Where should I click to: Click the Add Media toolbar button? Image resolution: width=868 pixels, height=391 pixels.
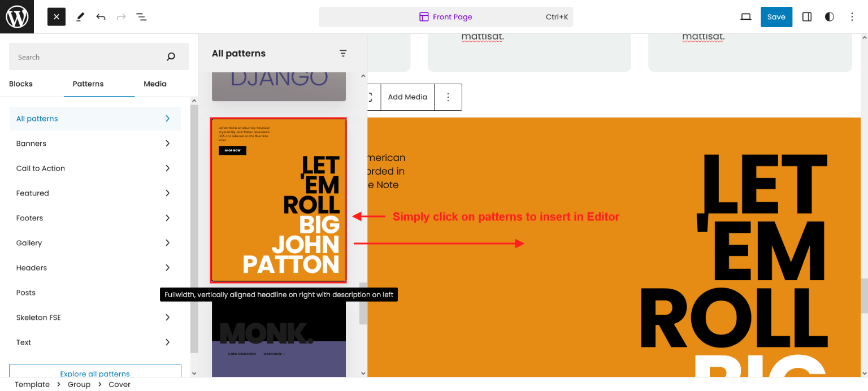(407, 97)
